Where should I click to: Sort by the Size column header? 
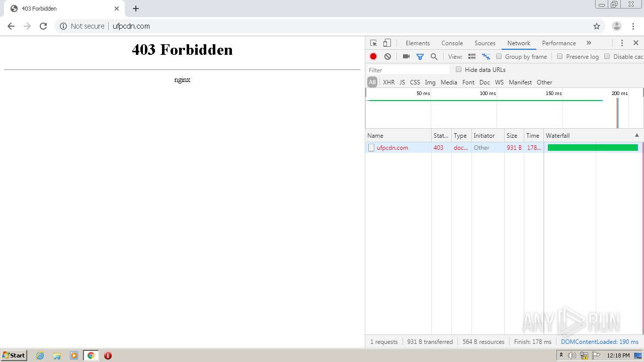coord(514,136)
